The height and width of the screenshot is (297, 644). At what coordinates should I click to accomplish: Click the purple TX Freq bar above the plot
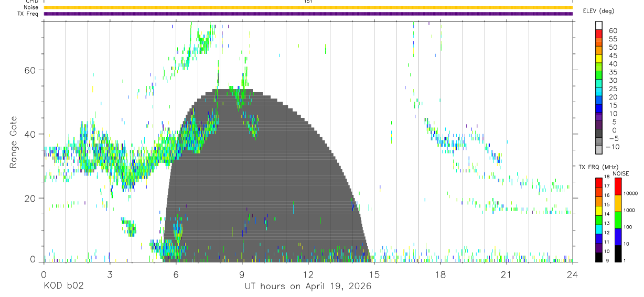(x=308, y=14)
